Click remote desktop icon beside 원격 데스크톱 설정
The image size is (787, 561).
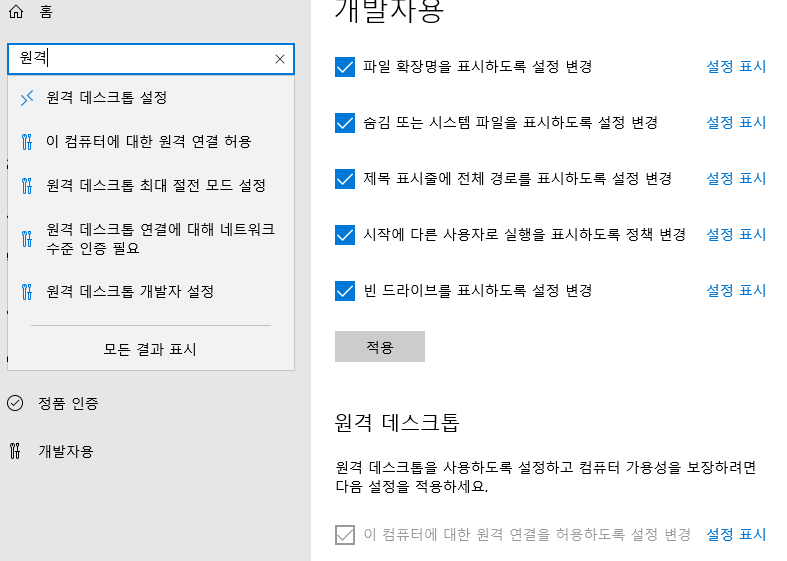coord(27,97)
